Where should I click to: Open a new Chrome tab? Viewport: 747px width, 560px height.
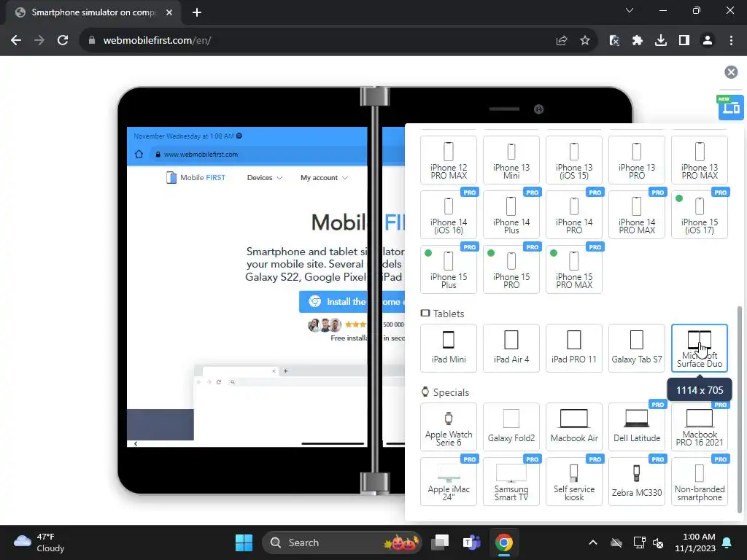tap(197, 13)
